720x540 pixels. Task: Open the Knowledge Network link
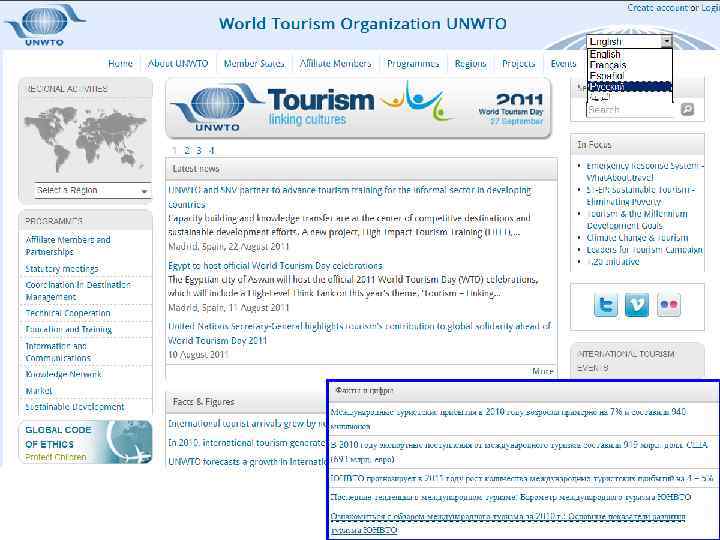63,374
